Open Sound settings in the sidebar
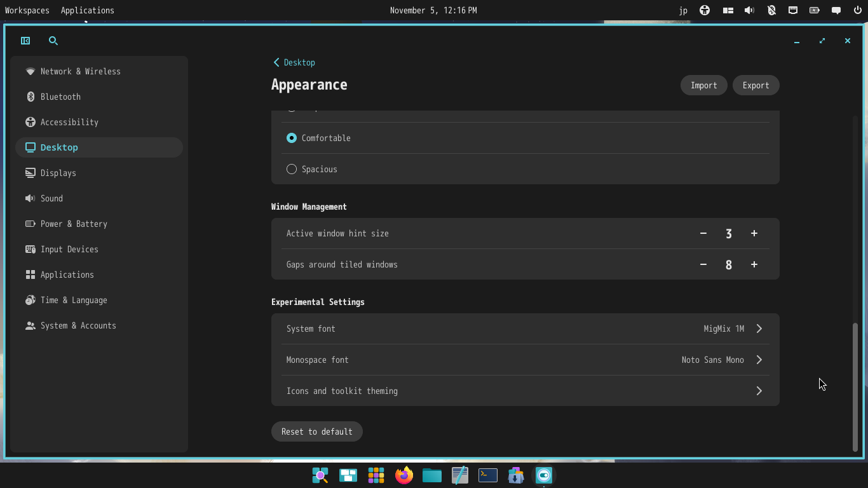868x488 pixels. tap(99, 198)
